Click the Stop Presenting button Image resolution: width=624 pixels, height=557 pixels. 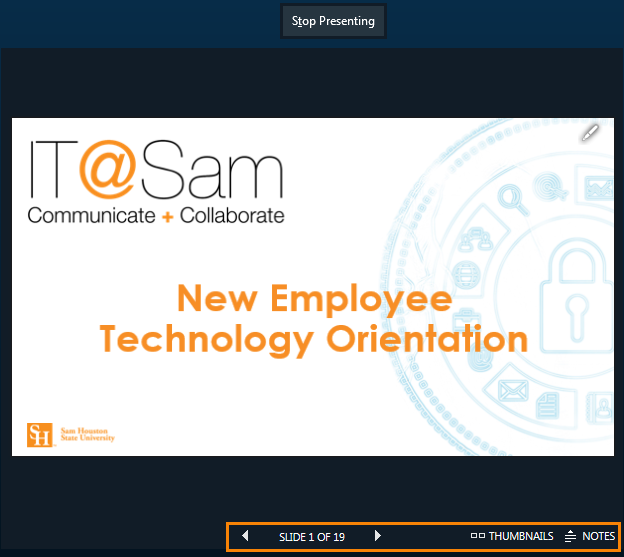pyautogui.click(x=333, y=21)
